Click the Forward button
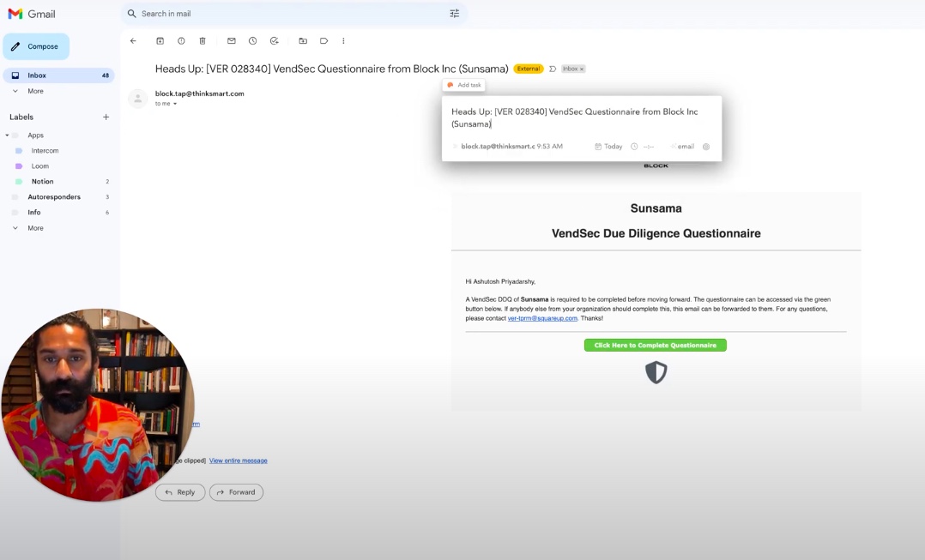925x560 pixels. point(236,492)
